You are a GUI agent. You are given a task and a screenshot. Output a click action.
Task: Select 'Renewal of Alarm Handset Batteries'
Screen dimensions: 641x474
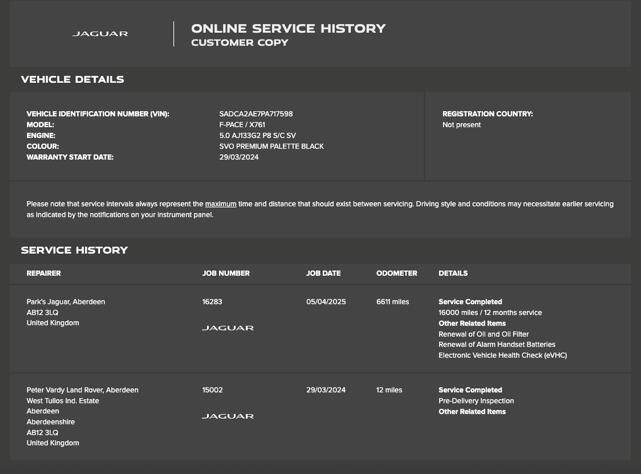[x=497, y=344]
